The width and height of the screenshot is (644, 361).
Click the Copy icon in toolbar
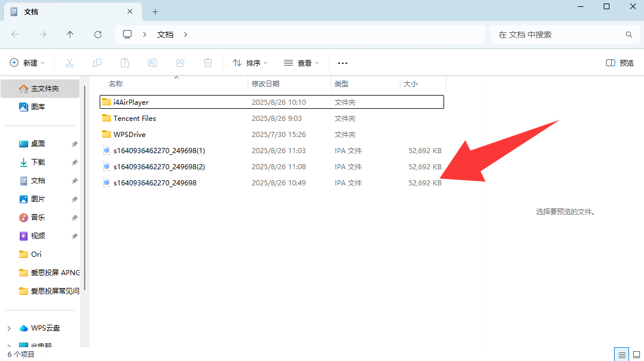[97, 63]
